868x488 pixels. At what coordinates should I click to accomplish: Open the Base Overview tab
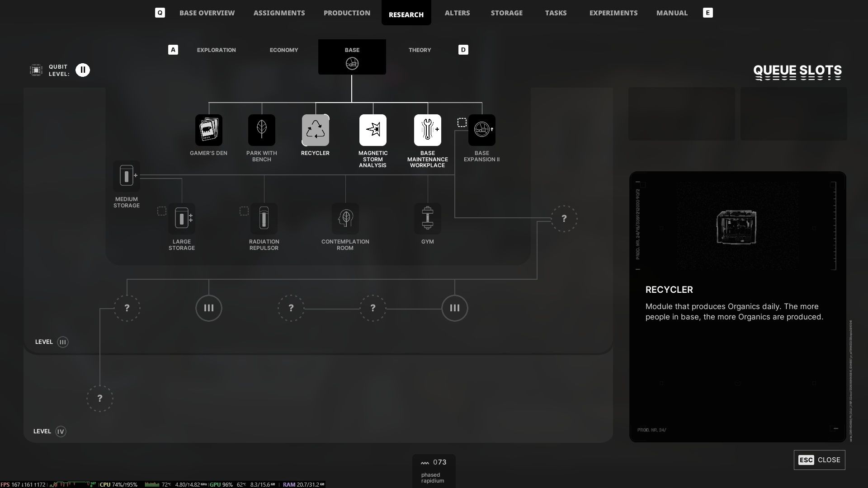[207, 13]
